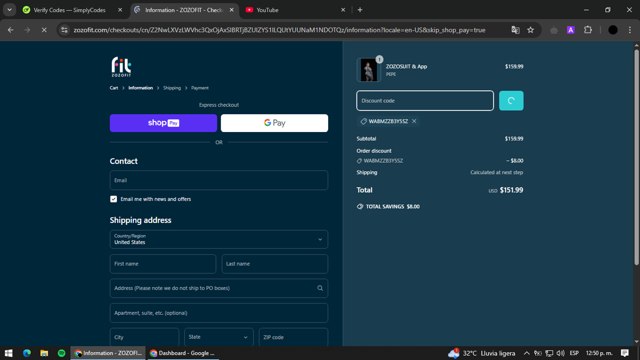
Task: Remove the applied WABMZZB3YSSZ discount code
Action: [414, 121]
